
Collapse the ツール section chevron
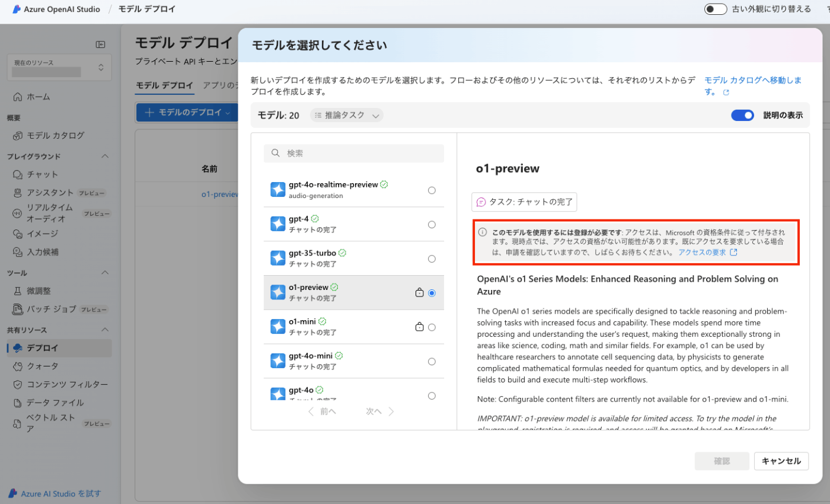[105, 273]
